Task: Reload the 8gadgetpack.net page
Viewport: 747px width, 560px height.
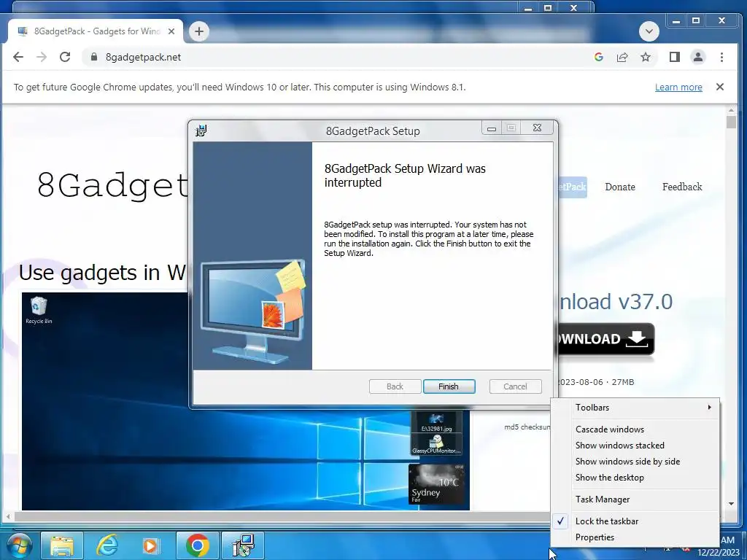Action: pyautogui.click(x=65, y=57)
